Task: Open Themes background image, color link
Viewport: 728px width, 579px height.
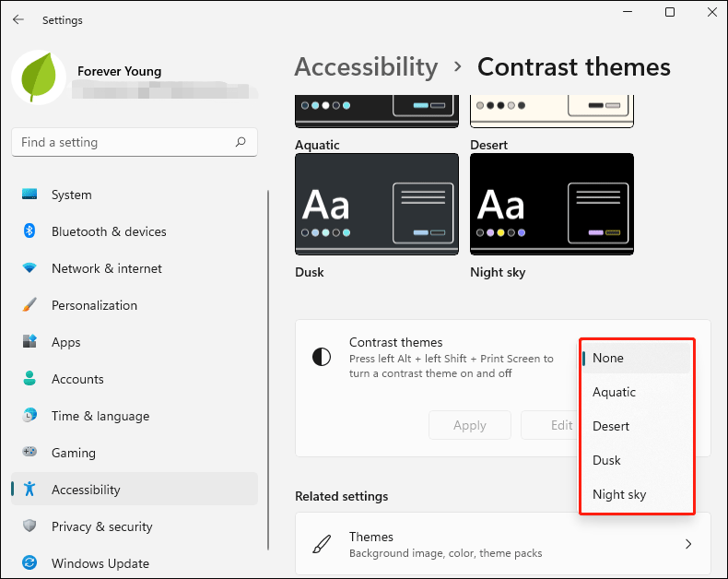Action: [503, 544]
